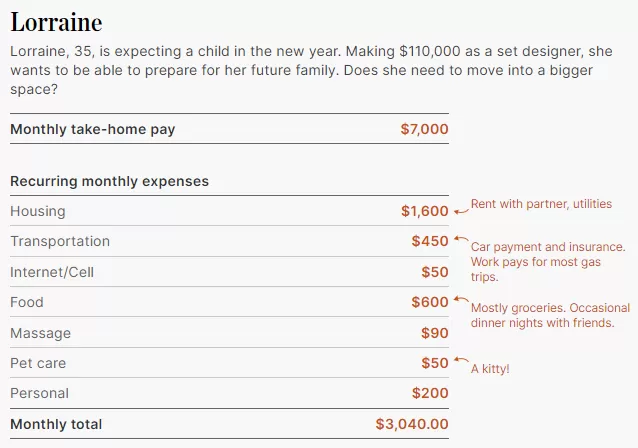Click the intro paragraph about Lorraine

[311, 70]
